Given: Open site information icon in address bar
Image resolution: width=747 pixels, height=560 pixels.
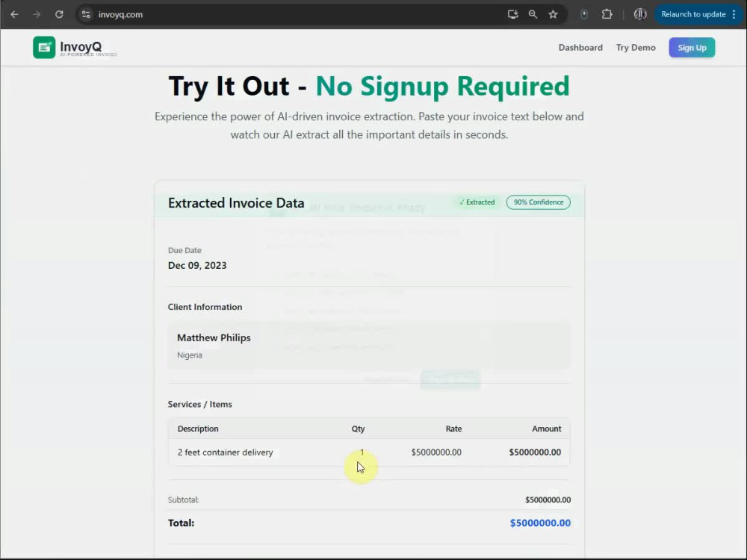Looking at the screenshot, I should (86, 14).
